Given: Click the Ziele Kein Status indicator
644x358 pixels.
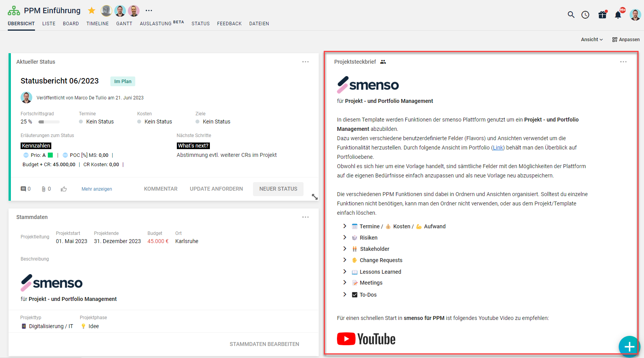Looking at the screenshot, I should [x=213, y=122].
